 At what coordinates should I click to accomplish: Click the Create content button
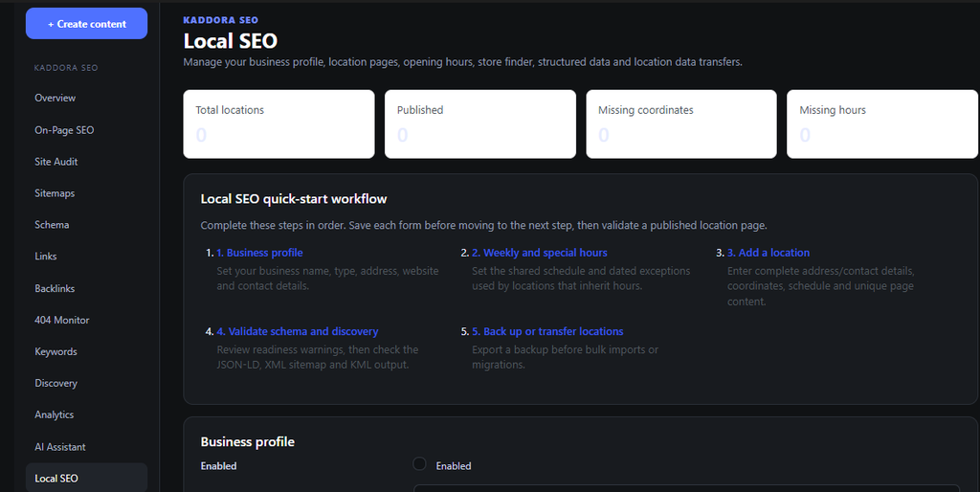pos(86,24)
